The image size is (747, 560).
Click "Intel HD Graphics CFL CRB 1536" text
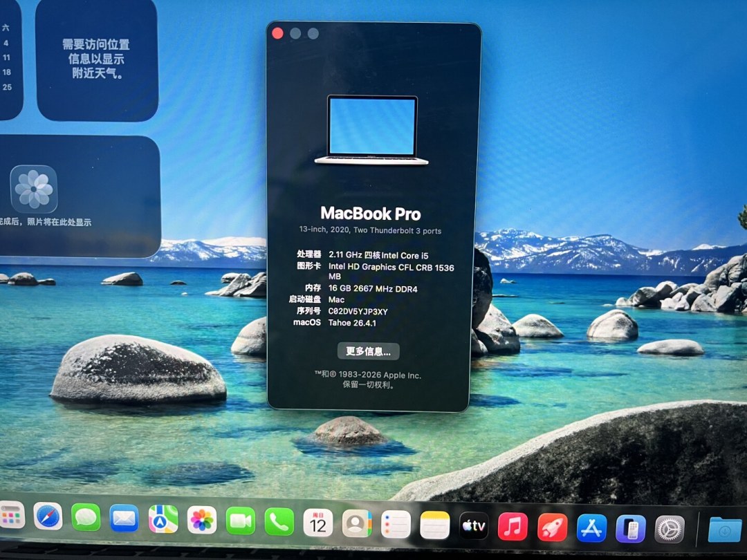(391, 267)
